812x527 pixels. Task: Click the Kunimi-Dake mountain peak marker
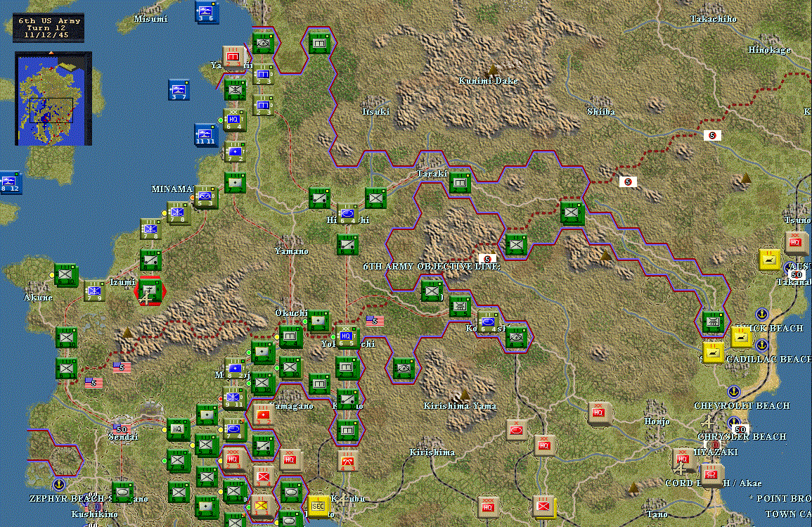click(493, 70)
